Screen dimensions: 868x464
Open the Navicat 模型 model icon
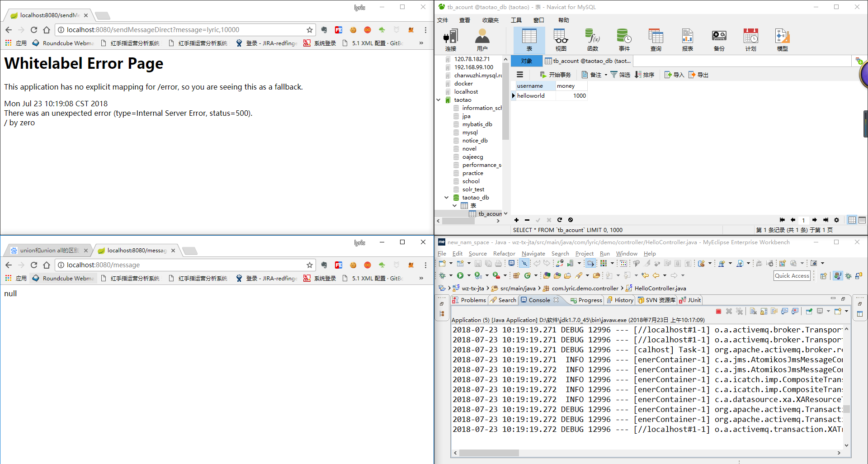pyautogui.click(x=783, y=40)
